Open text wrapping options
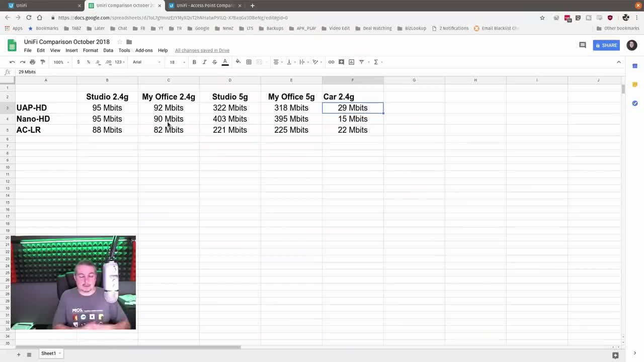The width and height of the screenshot is (644, 362). 303,62
